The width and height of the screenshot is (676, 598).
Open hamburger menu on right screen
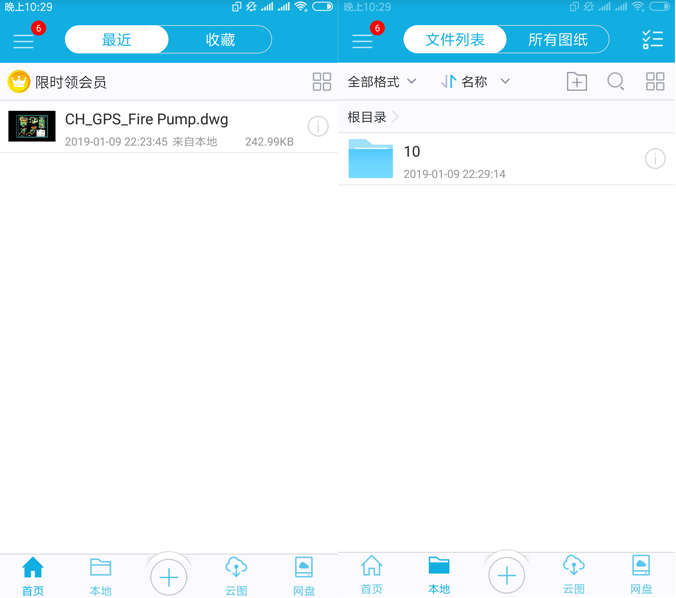click(x=362, y=41)
